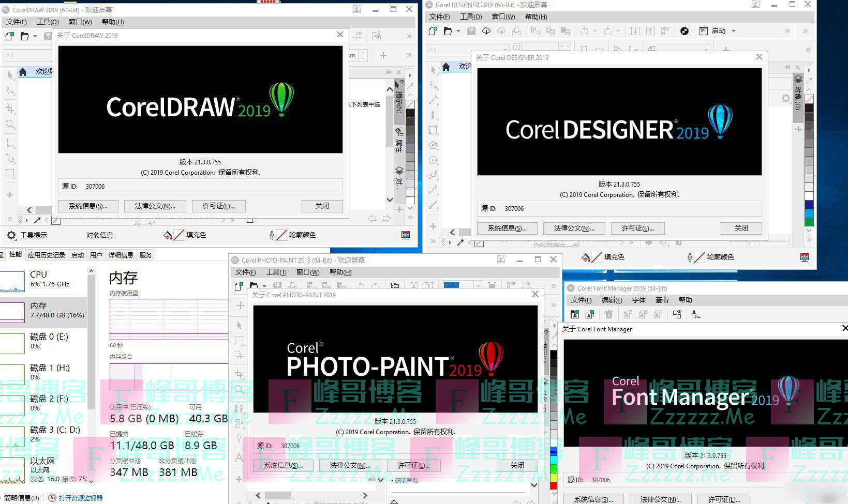
Task: Select 磁盘 0 (E:) in Task Manager
Action: point(43,342)
